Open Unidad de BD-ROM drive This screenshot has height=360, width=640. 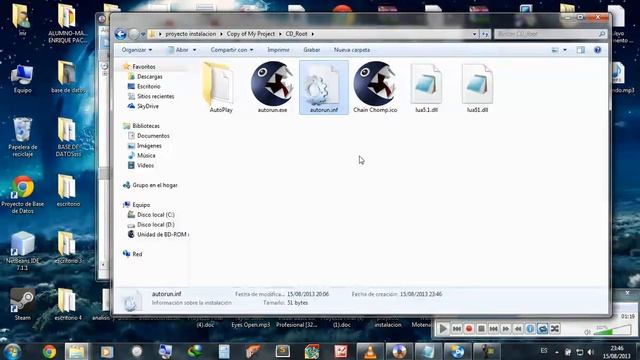(162, 235)
